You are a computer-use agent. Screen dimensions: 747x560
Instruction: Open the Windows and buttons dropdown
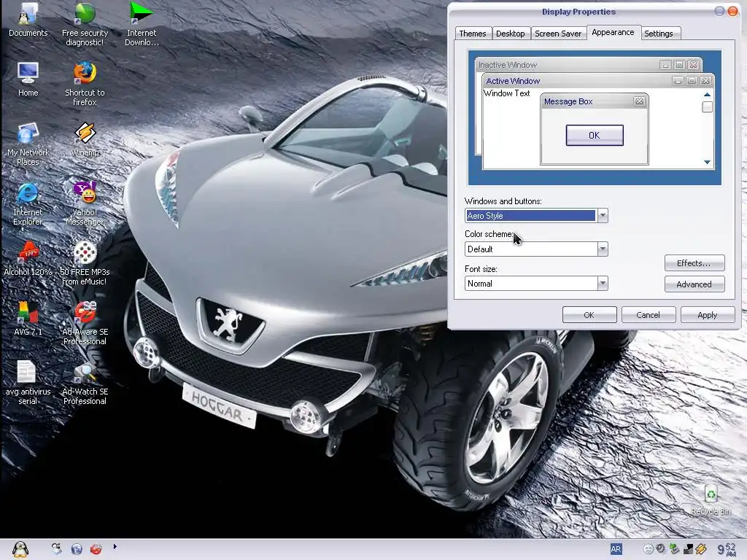click(x=602, y=216)
